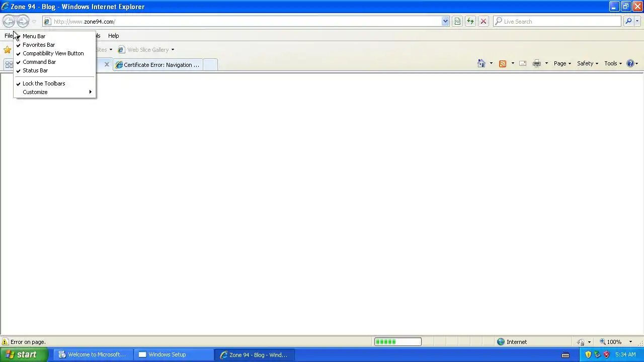This screenshot has height=362, width=644.
Task: Uncheck Menu Bar in toolbar context menu
Action: point(54,36)
